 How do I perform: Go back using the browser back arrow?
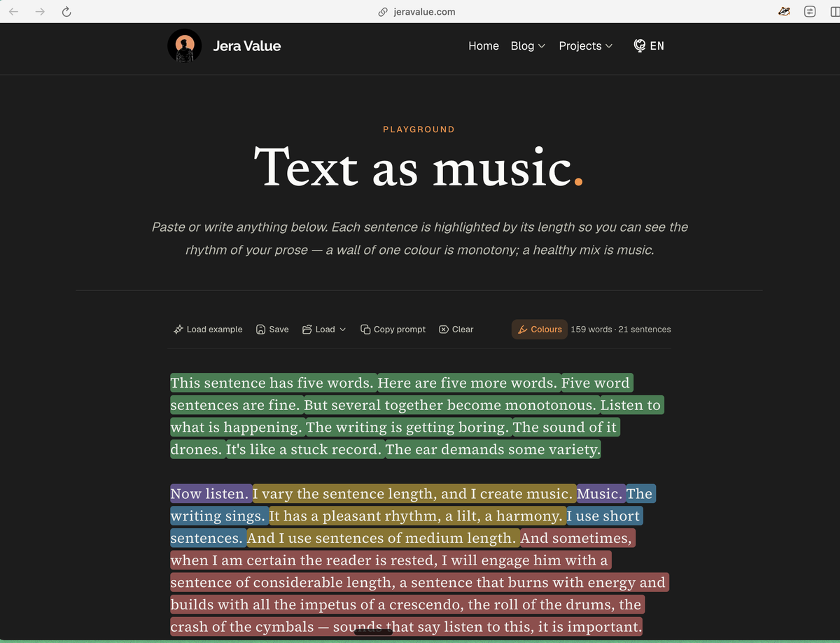pyautogui.click(x=14, y=11)
